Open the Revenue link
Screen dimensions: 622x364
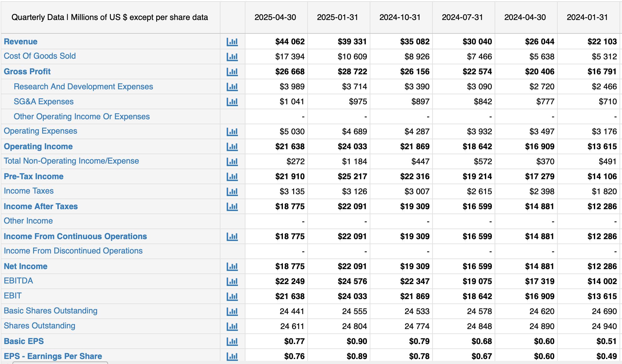pos(21,42)
